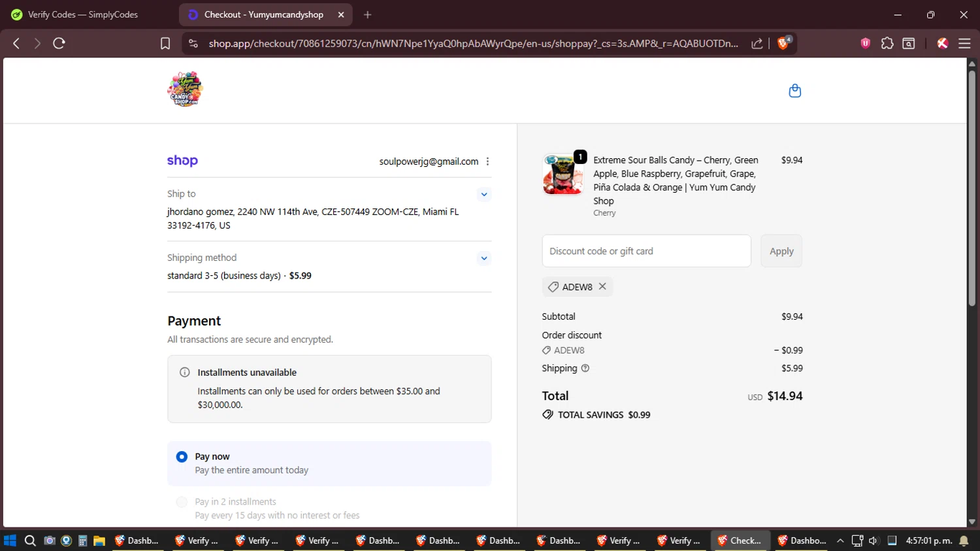
Task: Open the account options three-dot menu
Action: pyautogui.click(x=487, y=161)
